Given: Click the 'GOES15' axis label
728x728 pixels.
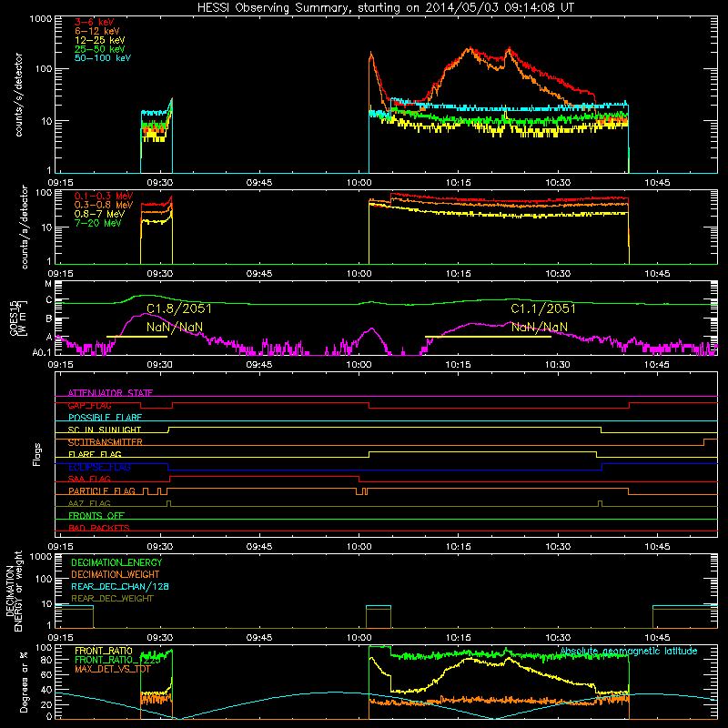Looking at the screenshot, I should pos(15,318).
